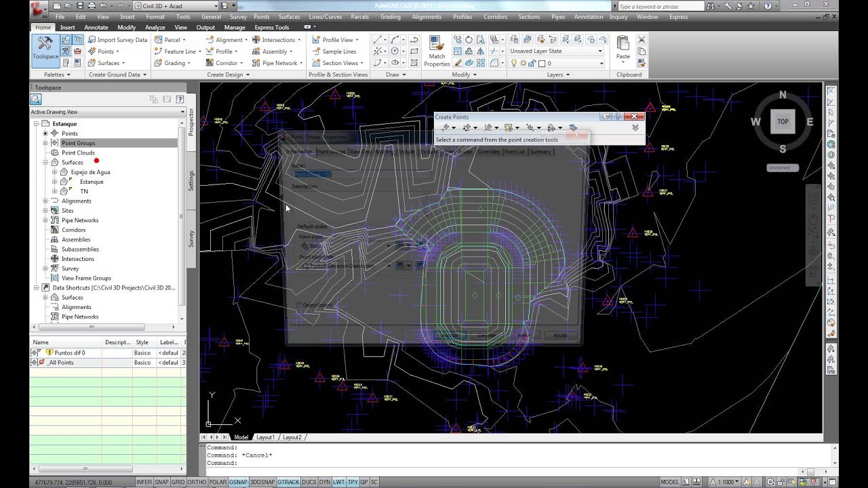
Task: Click the application menu logo button
Action: coord(40,9)
